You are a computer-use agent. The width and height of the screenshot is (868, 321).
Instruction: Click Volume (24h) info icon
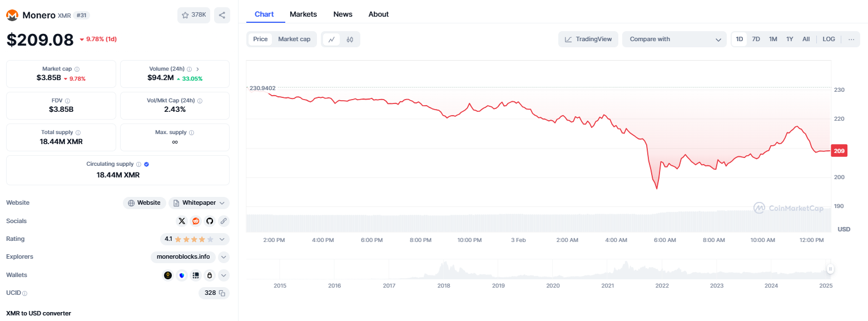pyautogui.click(x=189, y=69)
